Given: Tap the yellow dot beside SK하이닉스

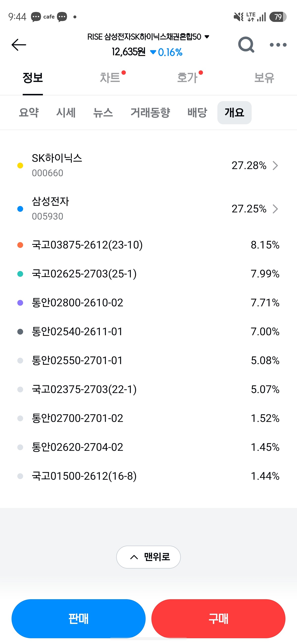Looking at the screenshot, I should 20,165.
